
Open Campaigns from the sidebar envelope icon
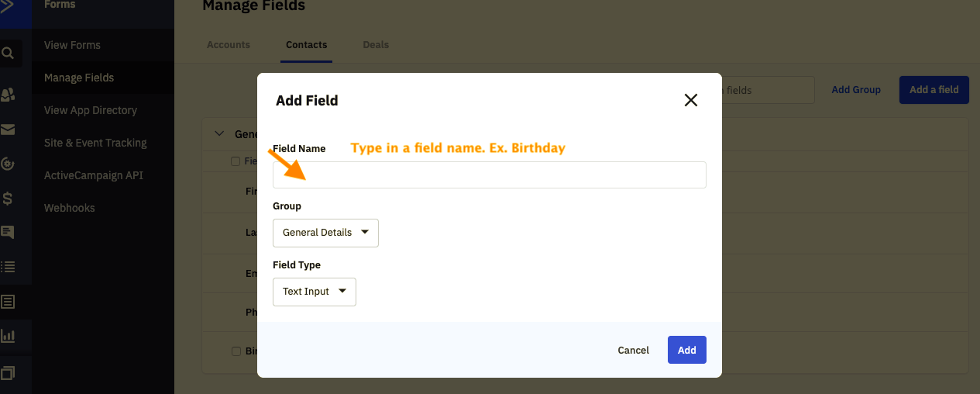[x=8, y=130]
